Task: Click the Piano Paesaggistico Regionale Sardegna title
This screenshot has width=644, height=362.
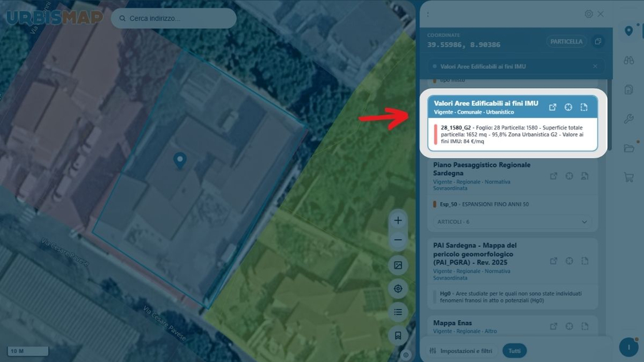Action: tap(482, 169)
